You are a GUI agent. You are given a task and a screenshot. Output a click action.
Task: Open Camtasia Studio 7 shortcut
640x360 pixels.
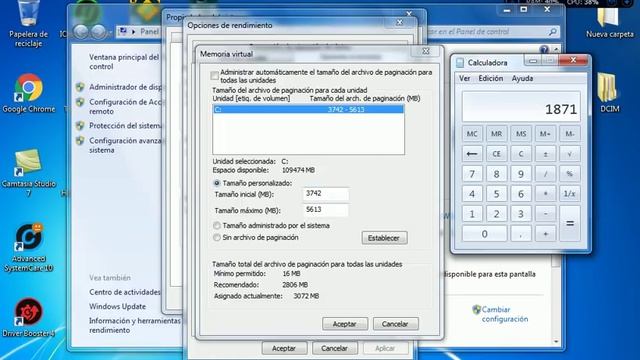coord(28,172)
